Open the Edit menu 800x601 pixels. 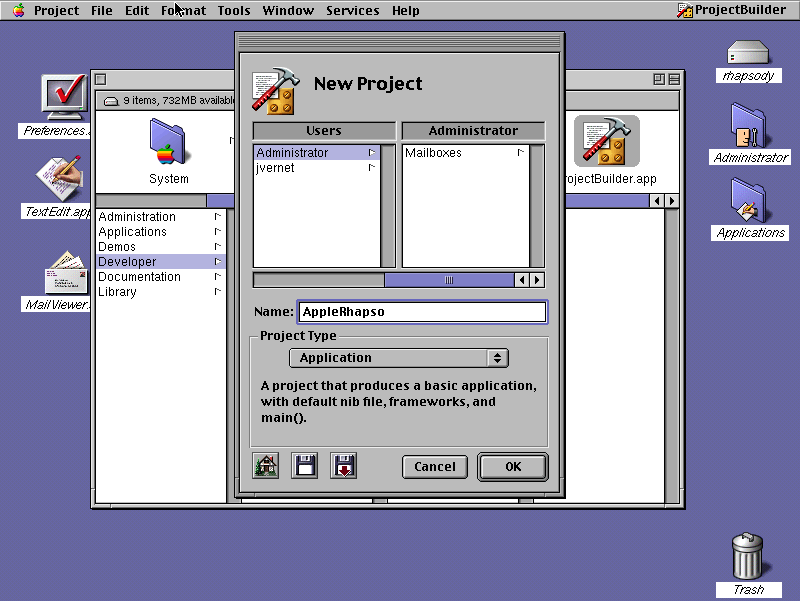[x=137, y=10]
